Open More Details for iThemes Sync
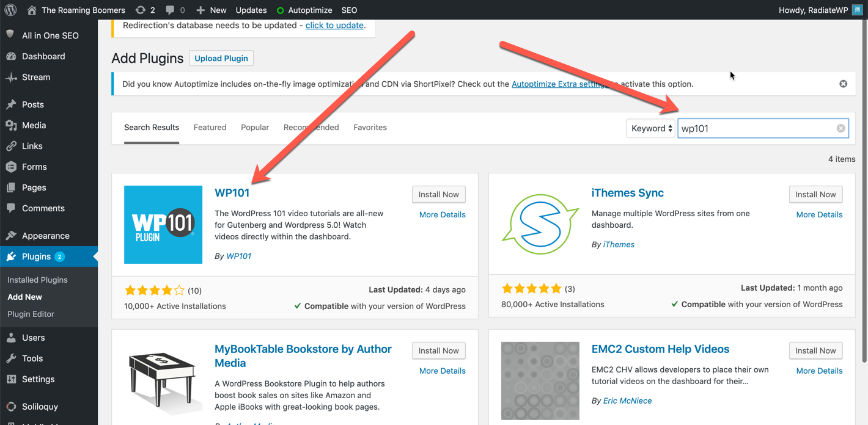 820,214
